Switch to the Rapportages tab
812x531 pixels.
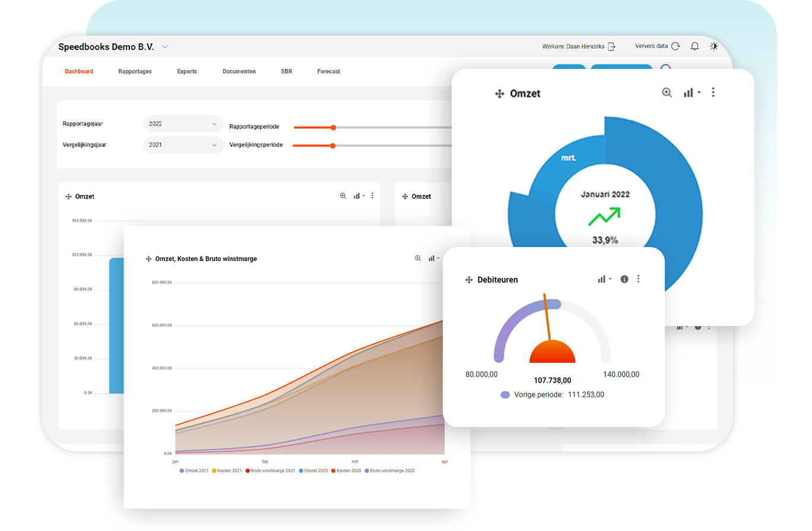coord(135,71)
